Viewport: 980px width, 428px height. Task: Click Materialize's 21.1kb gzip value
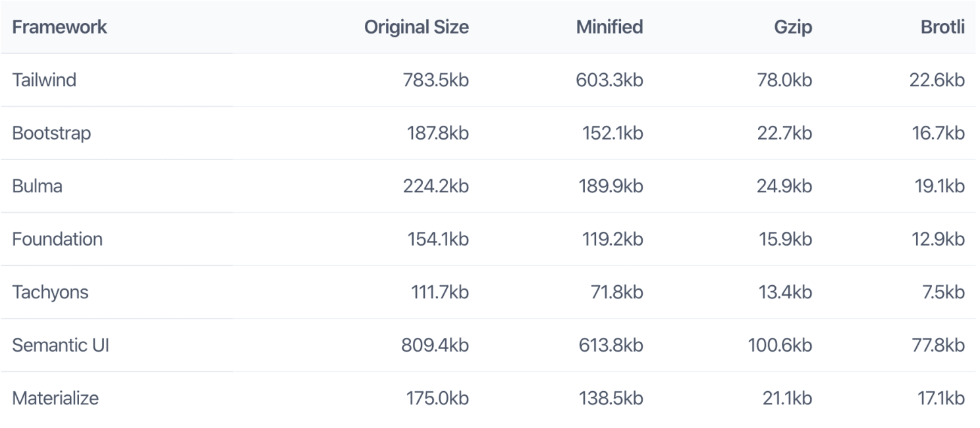pos(786,398)
